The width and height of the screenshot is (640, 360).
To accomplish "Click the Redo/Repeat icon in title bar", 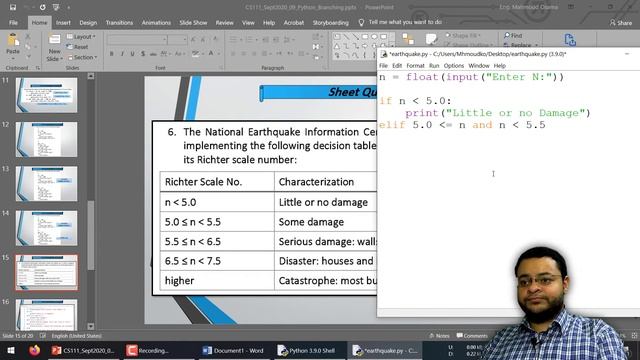I will (x=43, y=7).
